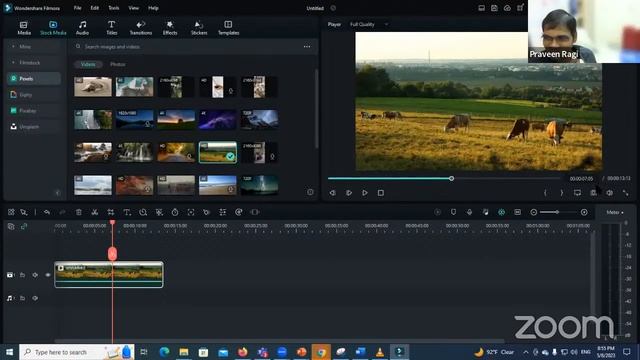Mute the audio track
Image resolution: width=640 pixels, height=360 pixels.
tap(35, 298)
